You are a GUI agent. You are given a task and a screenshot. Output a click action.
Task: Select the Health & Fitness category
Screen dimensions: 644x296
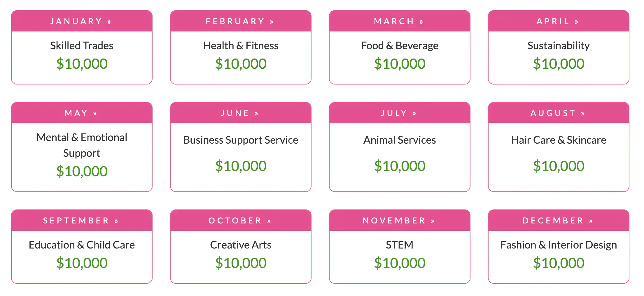[x=241, y=46]
